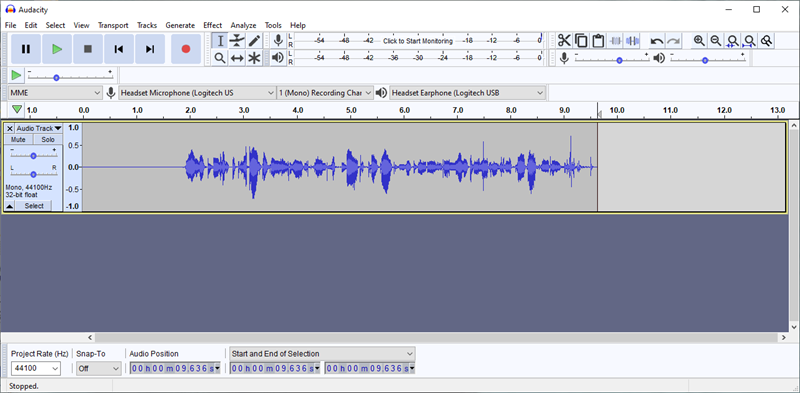Open the Analyze menu
The image size is (800, 393).
coord(243,25)
